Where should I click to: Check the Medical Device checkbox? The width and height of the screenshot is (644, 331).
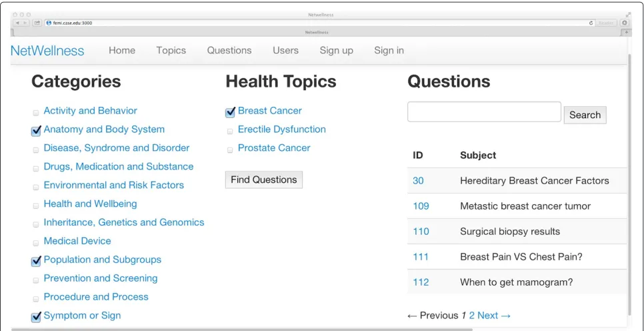tap(36, 243)
